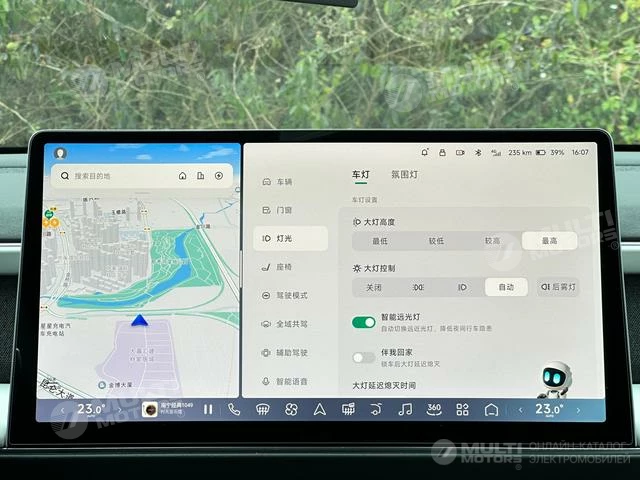Open the apps grid icon
This screenshot has width=640, height=480.
(462, 409)
